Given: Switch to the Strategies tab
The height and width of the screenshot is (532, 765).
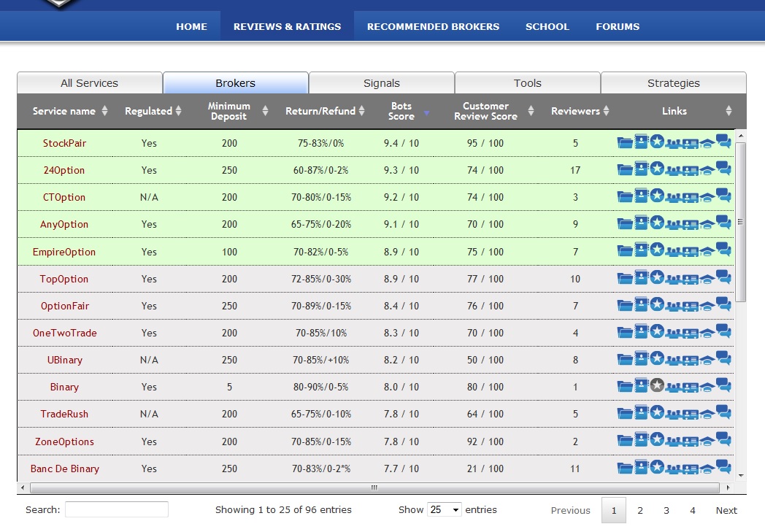Looking at the screenshot, I should click(674, 83).
